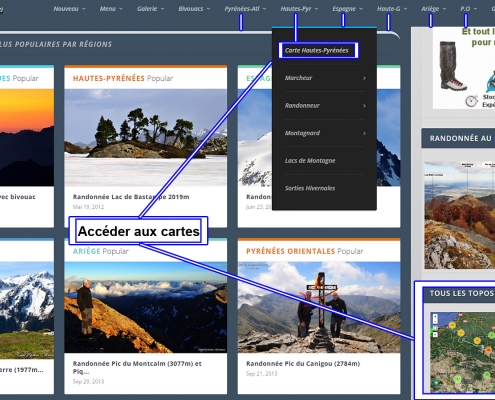495x400 pixels.
Task: Click sunset mountain silhouette photo
Action: tap(27, 137)
